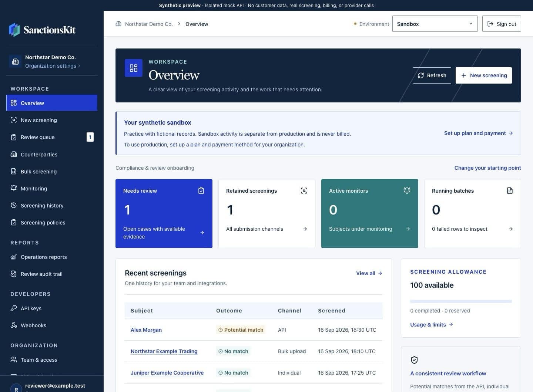Image resolution: width=533 pixels, height=392 pixels.
Task: Open the Retained screenings card
Action: coord(267,213)
